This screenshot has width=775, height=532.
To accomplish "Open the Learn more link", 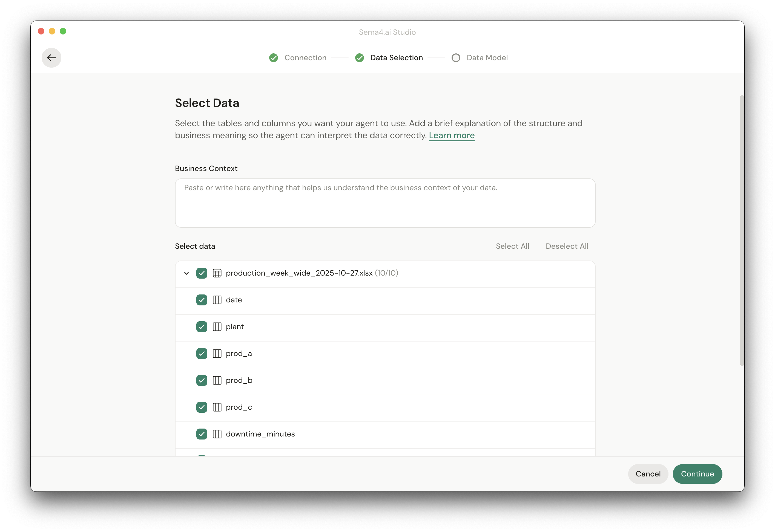I will (452, 135).
